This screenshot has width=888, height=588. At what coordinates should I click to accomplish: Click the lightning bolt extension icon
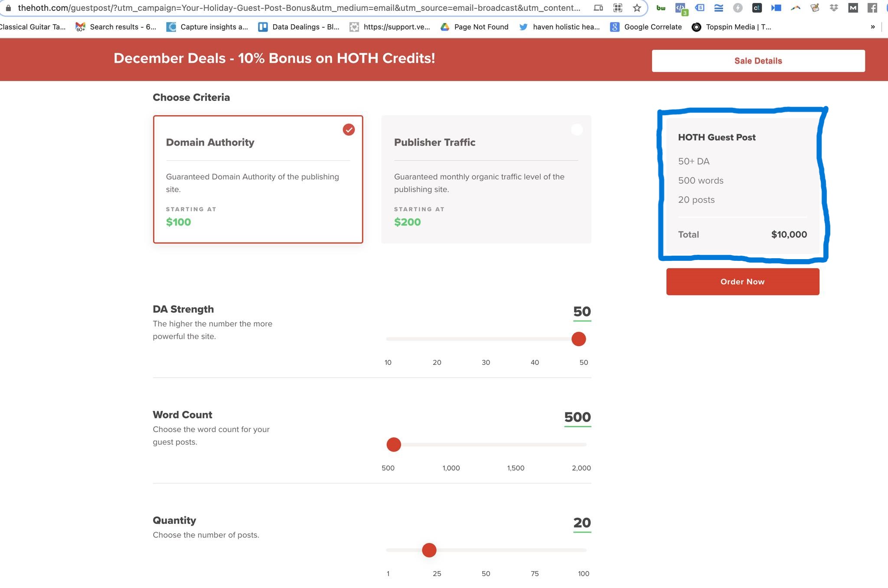[738, 8]
